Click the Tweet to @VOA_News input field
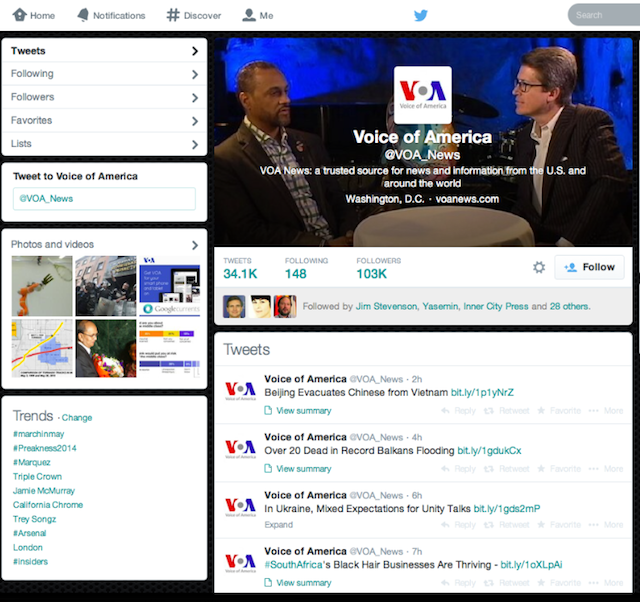This screenshot has height=602, width=640. pos(104,199)
